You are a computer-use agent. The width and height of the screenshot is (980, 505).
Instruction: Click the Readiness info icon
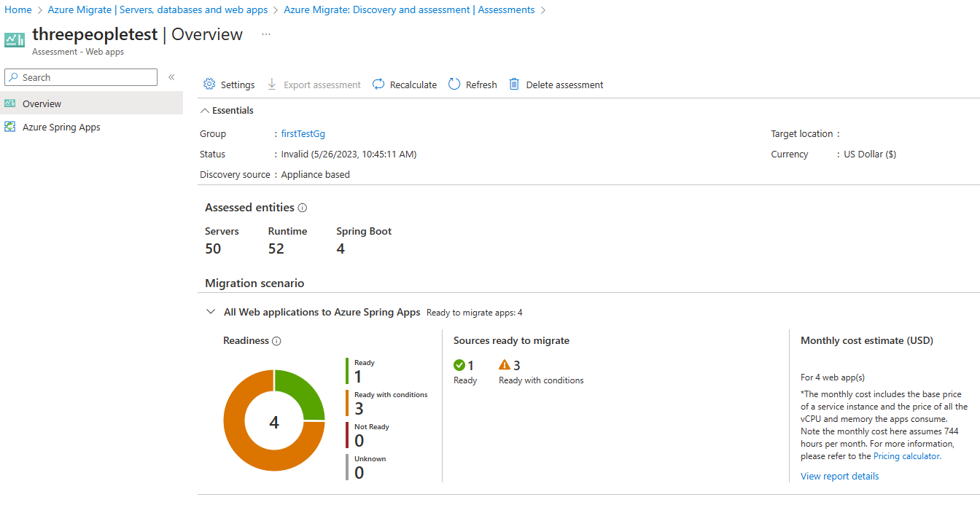click(x=276, y=341)
